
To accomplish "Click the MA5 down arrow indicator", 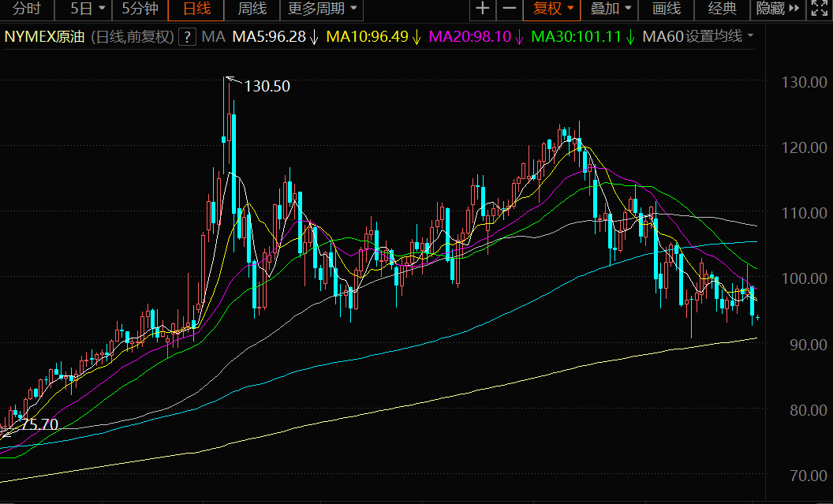I will coord(314,37).
